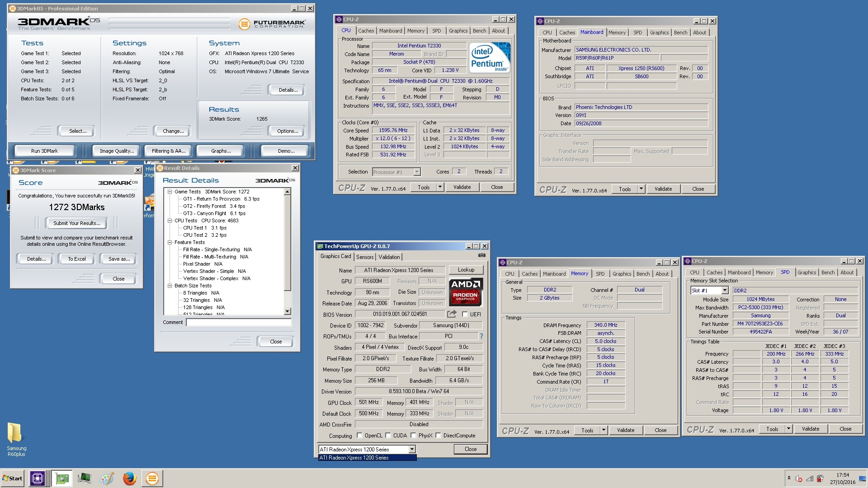This screenshot has width=868, height=488.
Task: Open Paint from the taskbar
Action: (x=107, y=478)
